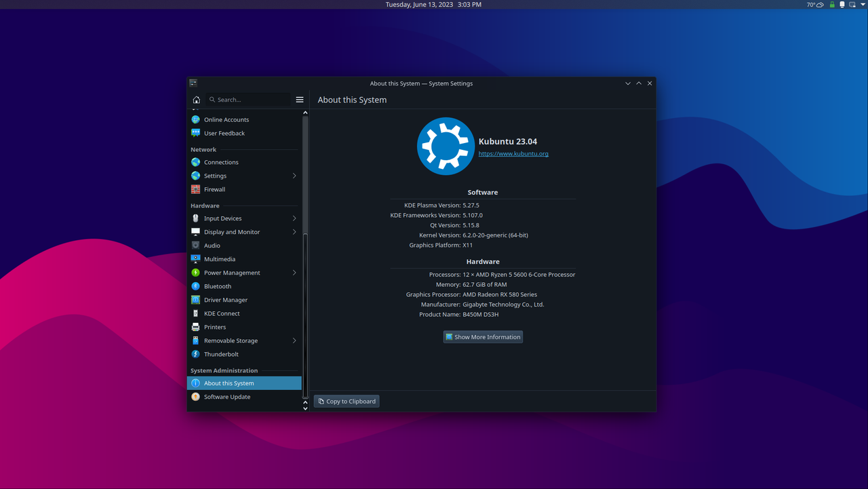Click the Multimedia icon
The height and width of the screenshot is (489, 868).
pos(195,259)
